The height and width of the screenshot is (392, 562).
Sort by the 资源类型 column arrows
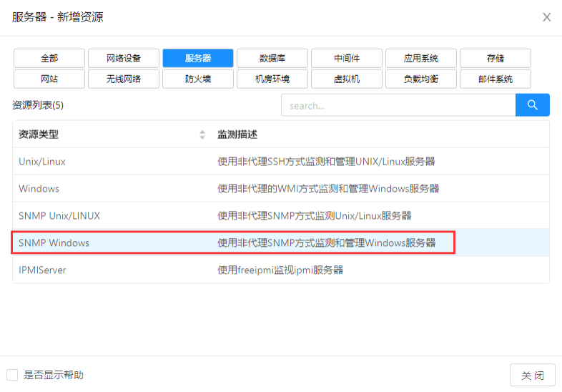coord(202,134)
